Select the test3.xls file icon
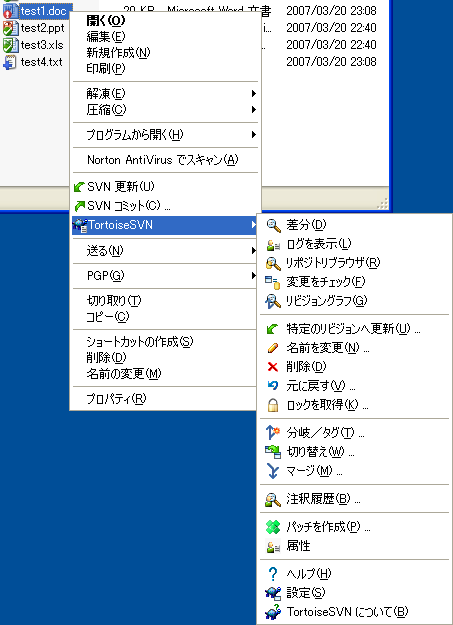This screenshot has width=453, height=625. coord(10,45)
